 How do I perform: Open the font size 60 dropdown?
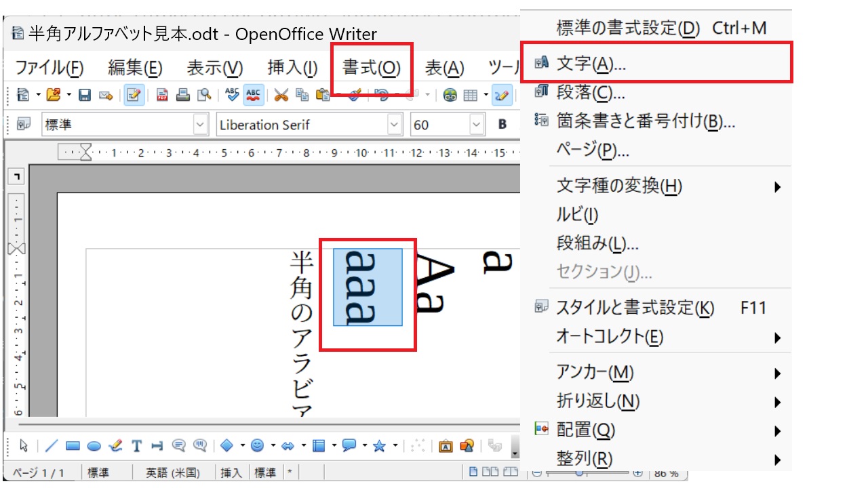point(473,124)
